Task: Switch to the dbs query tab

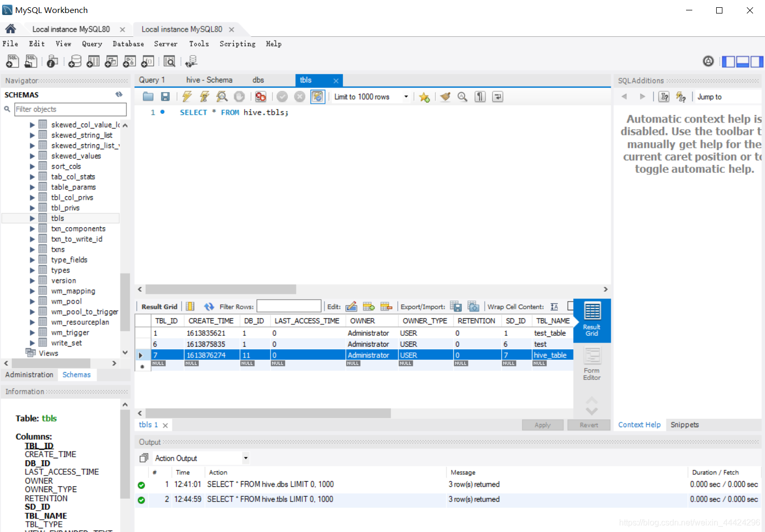Action: [x=258, y=80]
